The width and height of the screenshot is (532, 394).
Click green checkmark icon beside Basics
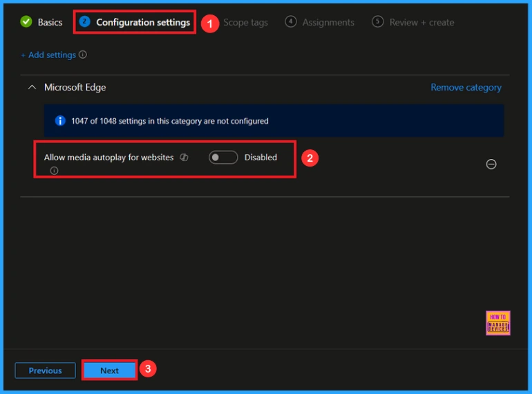pyautogui.click(x=26, y=21)
